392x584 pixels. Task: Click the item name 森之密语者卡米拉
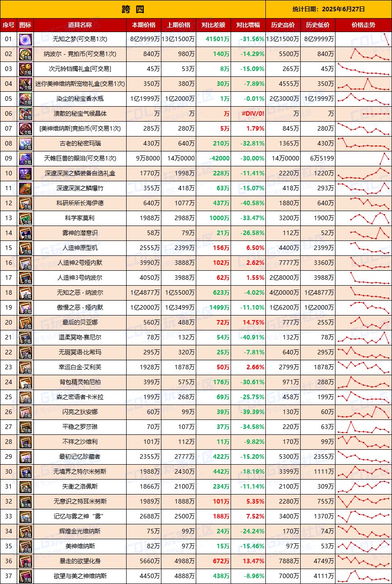coord(80,397)
